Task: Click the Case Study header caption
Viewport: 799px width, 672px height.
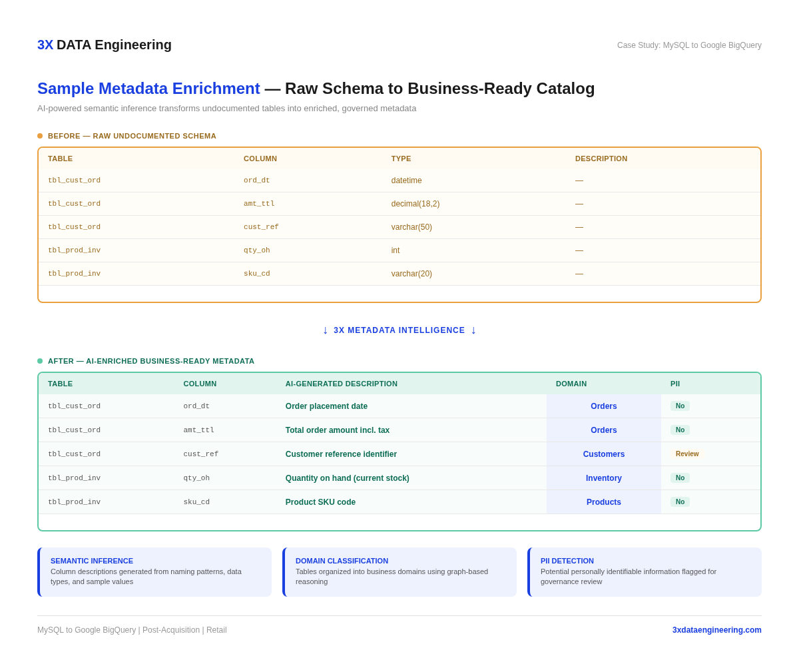Action: click(x=689, y=45)
